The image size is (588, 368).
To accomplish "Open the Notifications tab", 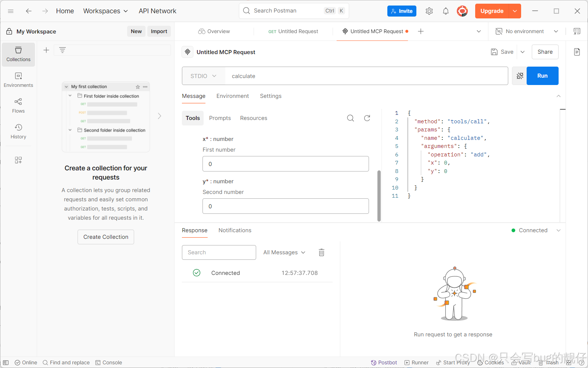I will pyautogui.click(x=235, y=230).
